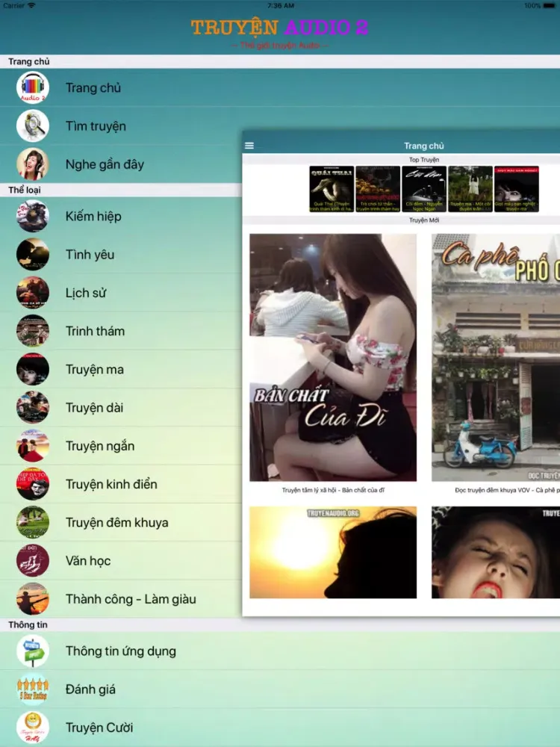Check the battery icon in status bar

point(550,6)
